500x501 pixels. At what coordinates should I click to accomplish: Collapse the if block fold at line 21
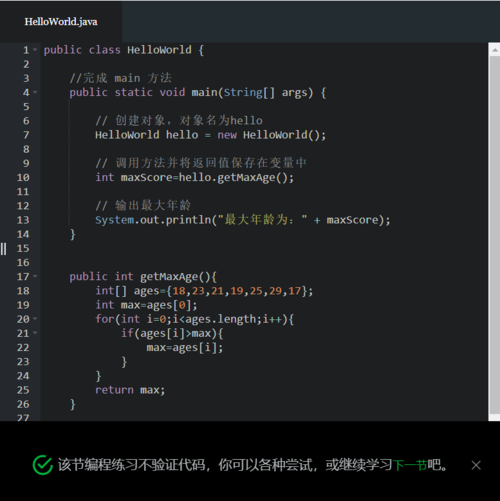point(35,333)
